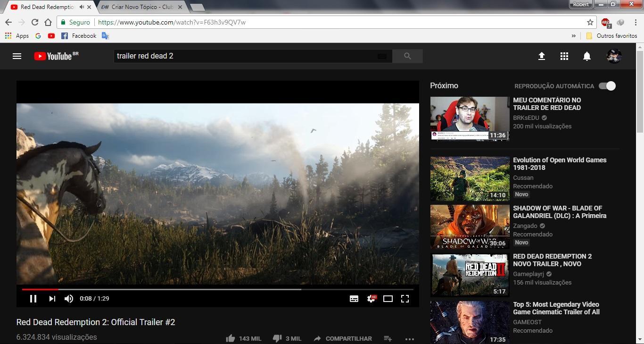This screenshot has width=644, height=344.
Task: Close the Red Dead Redemption tab
Action: (89, 7)
